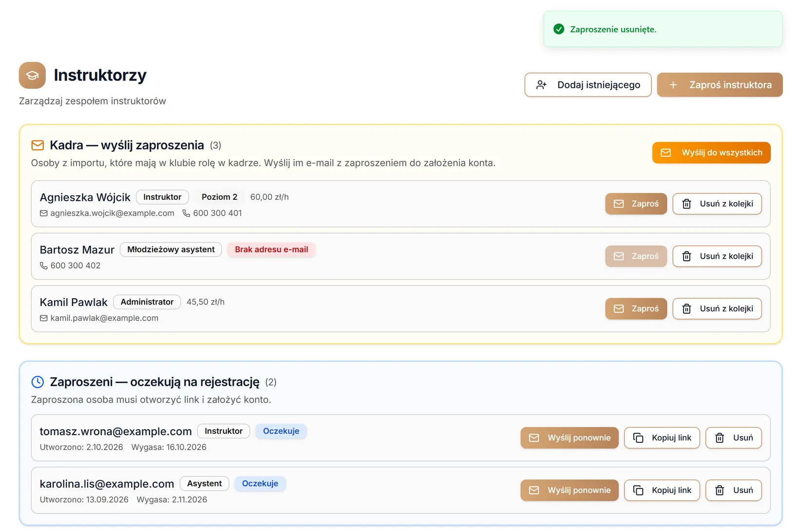Click envelope icon in Kamil Pawlak's Zaproś button
This screenshot has width=799, height=532.
619,308
